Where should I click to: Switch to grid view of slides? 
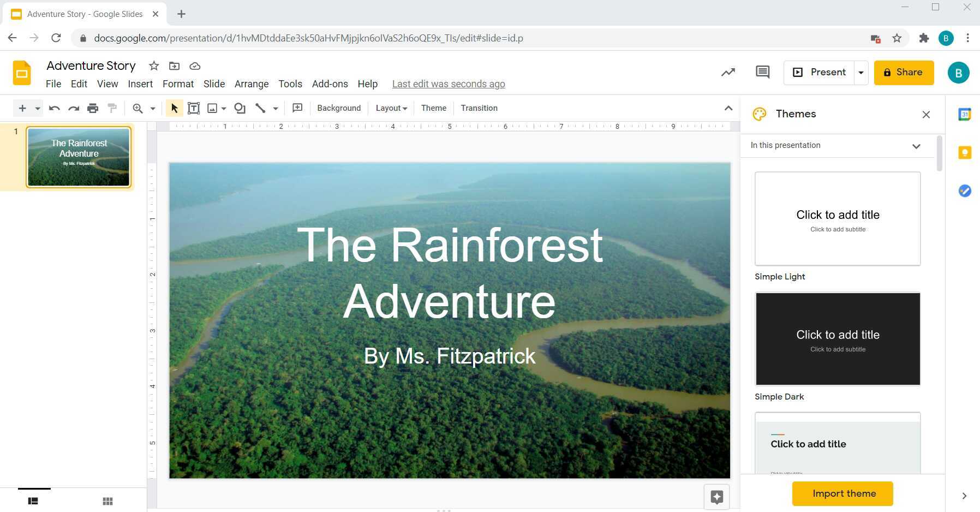(x=107, y=501)
